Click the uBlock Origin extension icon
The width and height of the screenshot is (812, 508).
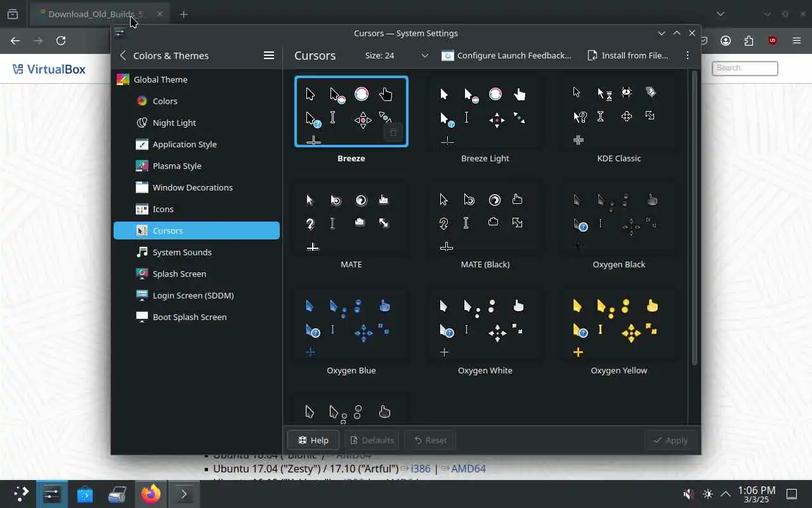click(x=773, y=41)
